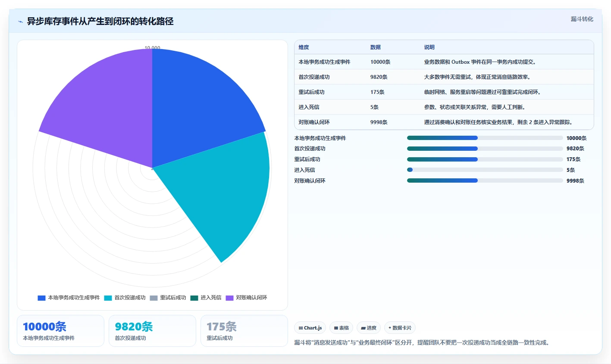Click progress bar for 对账确认闭环
Screen dimensions: 611x364
click(x=485, y=180)
